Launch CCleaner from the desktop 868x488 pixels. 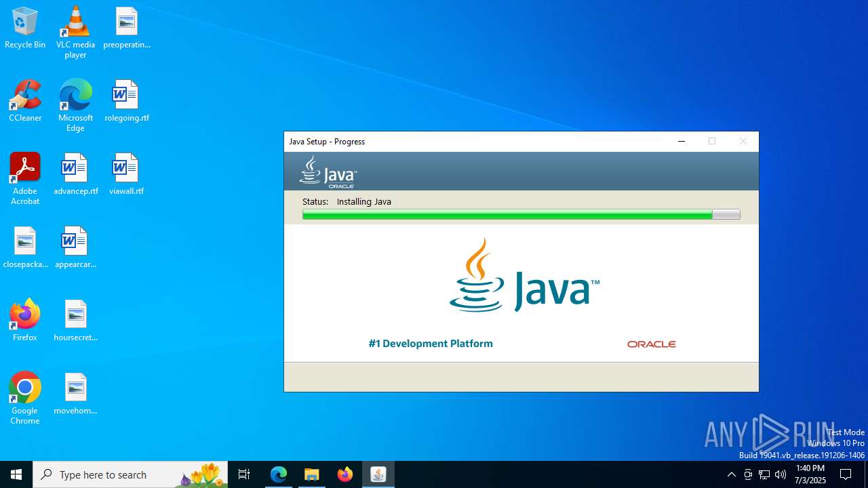pos(25,101)
